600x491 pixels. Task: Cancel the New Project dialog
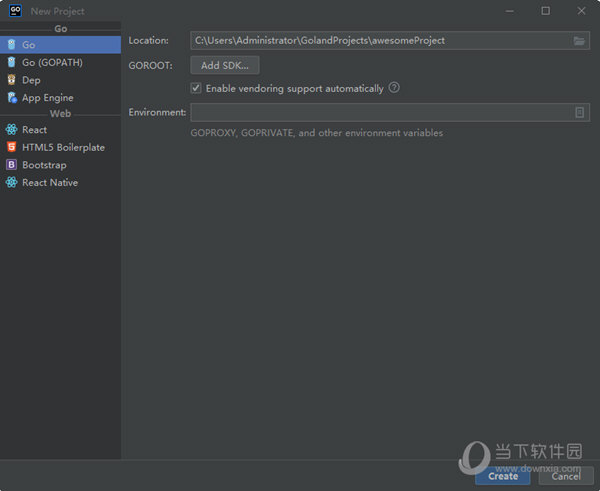pos(566,476)
